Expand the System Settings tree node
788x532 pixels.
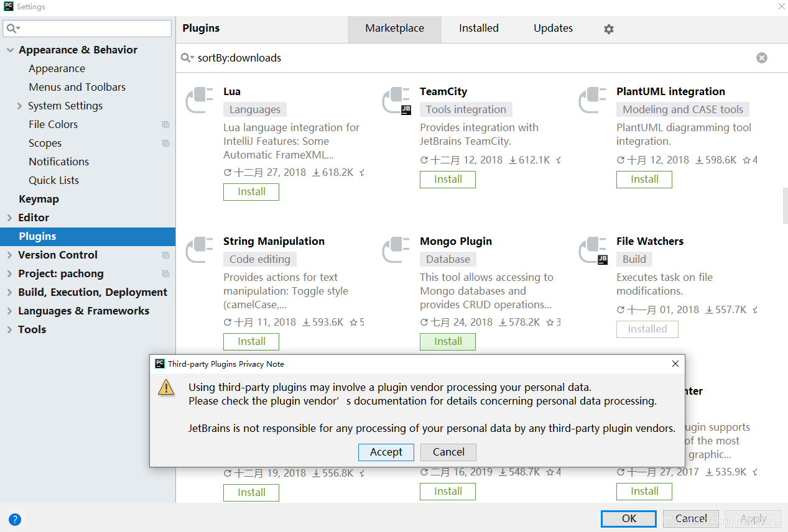pyautogui.click(x=20, y=106)
